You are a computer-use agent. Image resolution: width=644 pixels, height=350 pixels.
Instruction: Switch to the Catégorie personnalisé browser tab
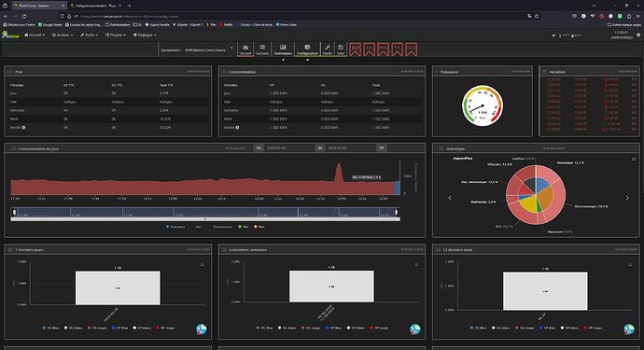pyautogui.click(x=95, y=6)
